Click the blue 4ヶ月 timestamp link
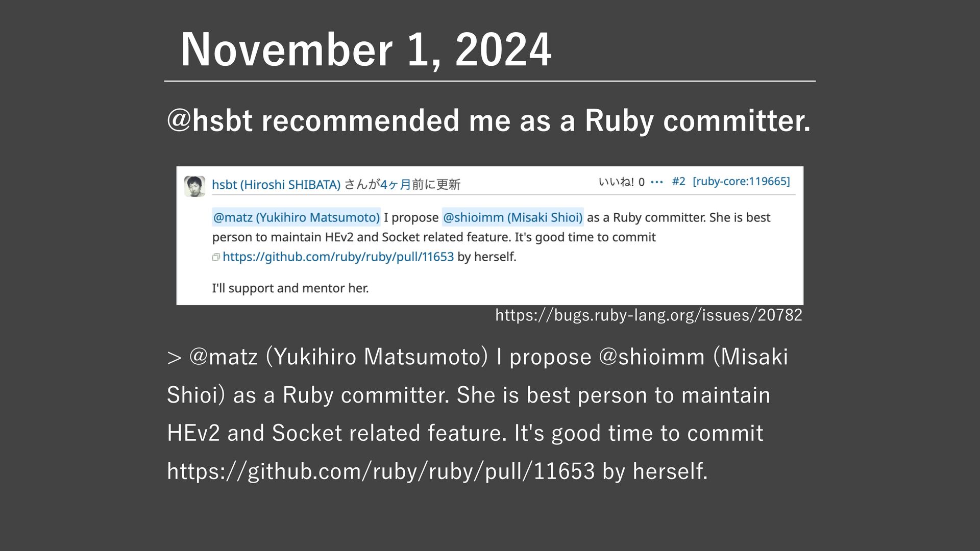The width and height of the screenshot is (980, 551). coord(396,185)
